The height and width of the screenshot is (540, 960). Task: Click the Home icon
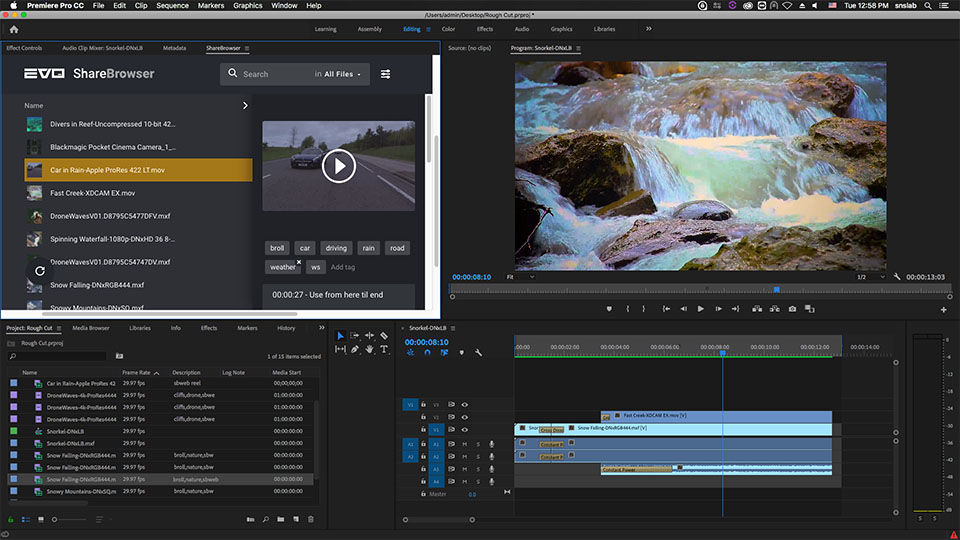coord(14,29)
